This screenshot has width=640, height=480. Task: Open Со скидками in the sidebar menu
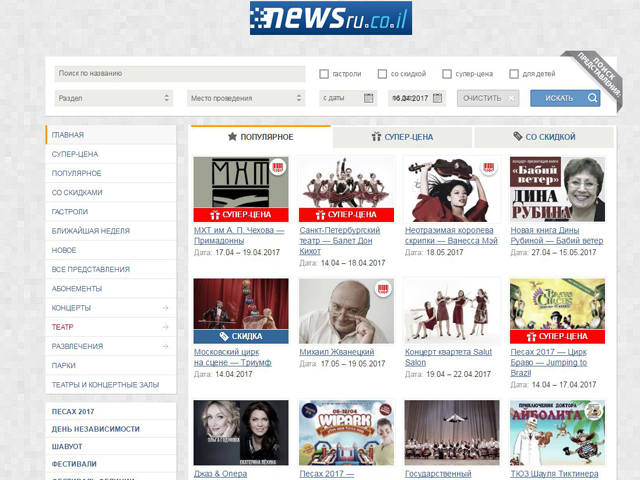[111, 192]
